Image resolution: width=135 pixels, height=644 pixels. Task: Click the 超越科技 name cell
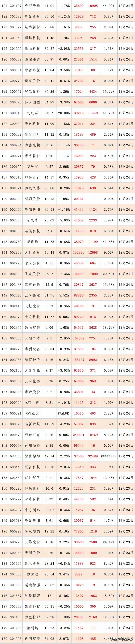pos(32,38)
